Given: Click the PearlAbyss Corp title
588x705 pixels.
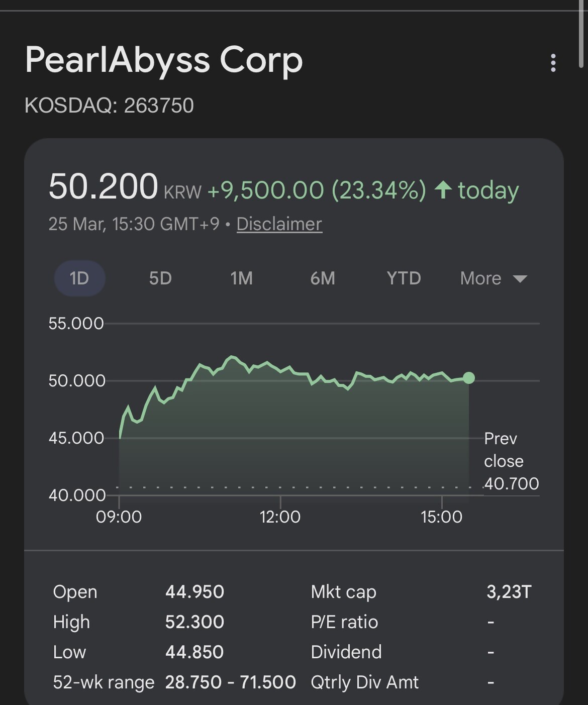Looking at the screenshot, I should click(164, 60).
